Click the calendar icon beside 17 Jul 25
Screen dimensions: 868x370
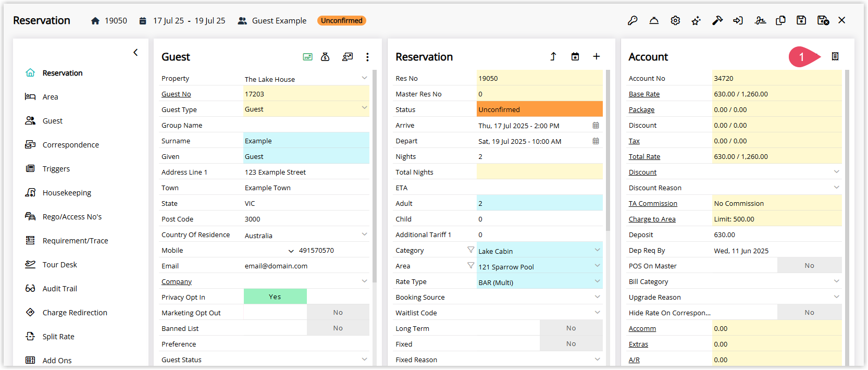[x=143, y=21]
